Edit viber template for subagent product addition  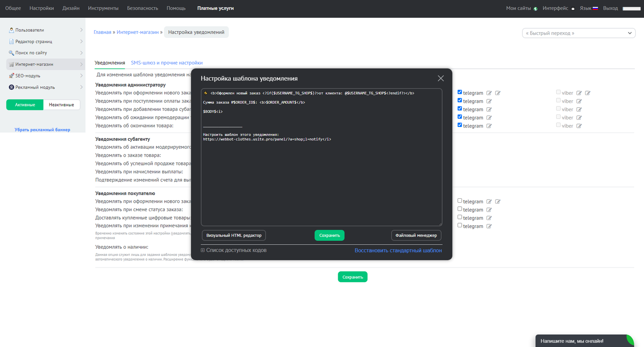point(579,110)
